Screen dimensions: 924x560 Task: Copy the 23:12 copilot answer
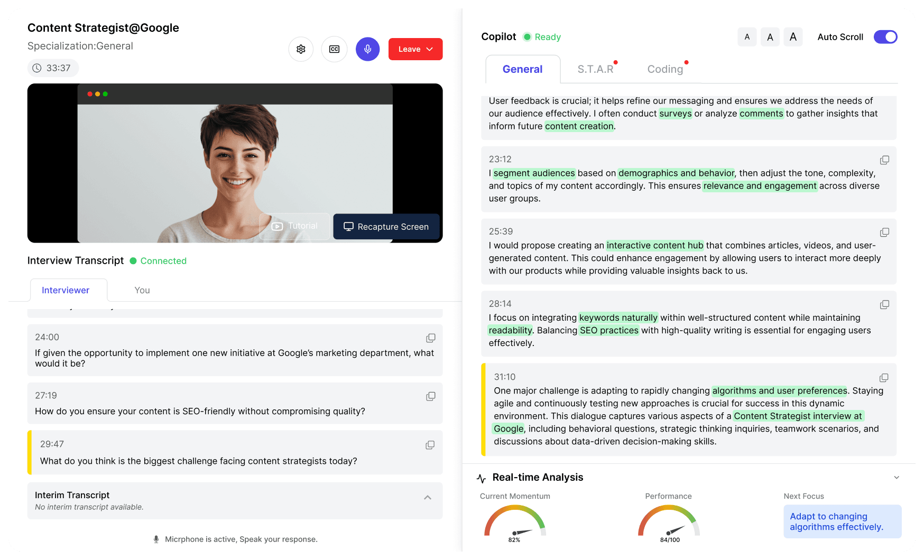point(884,160)
